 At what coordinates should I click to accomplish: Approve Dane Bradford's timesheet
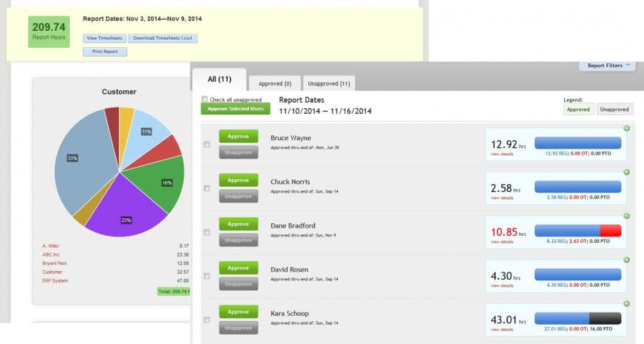tap(238, 224)
